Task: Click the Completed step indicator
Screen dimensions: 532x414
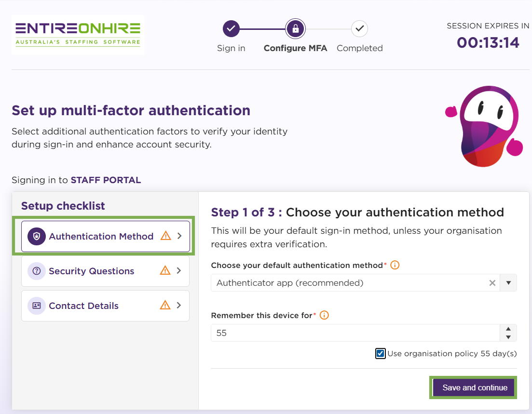Action: coord(359,28)
